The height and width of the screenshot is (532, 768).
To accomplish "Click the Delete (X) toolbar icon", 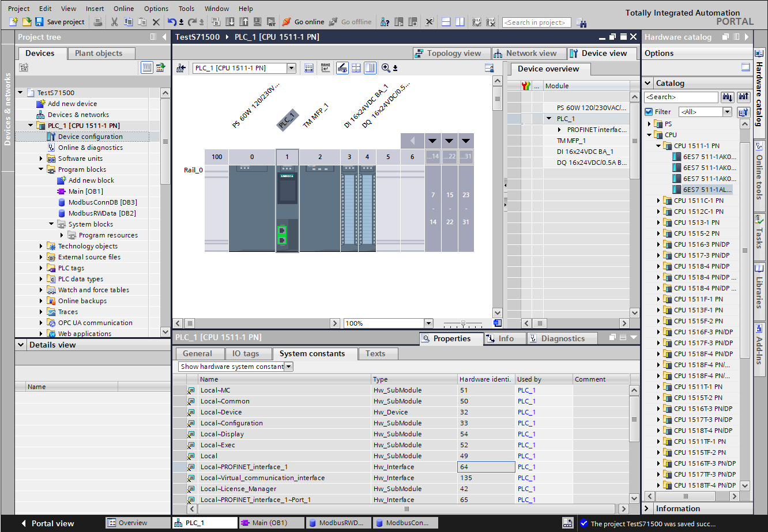I will [x=156, y=22].
